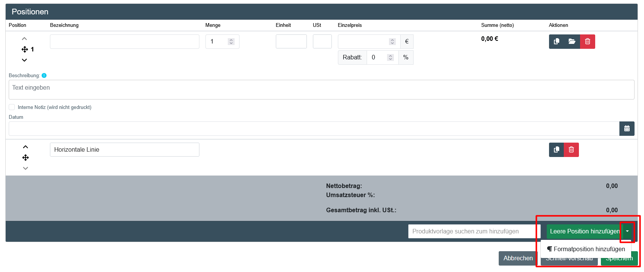Screen dimensions: 644x272
Task: Select Formatposition hinzufügen from the menu
Action: (x=586, y=249)
